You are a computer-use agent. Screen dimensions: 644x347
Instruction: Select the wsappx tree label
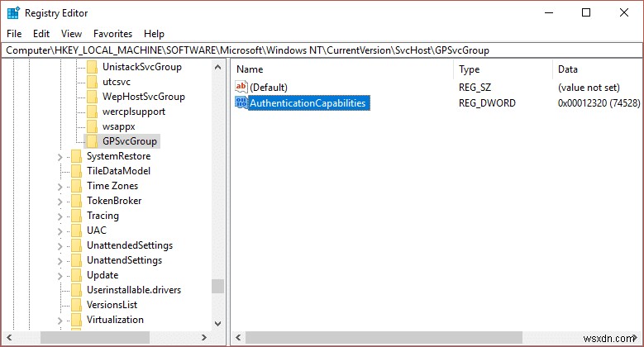point(119,126)
